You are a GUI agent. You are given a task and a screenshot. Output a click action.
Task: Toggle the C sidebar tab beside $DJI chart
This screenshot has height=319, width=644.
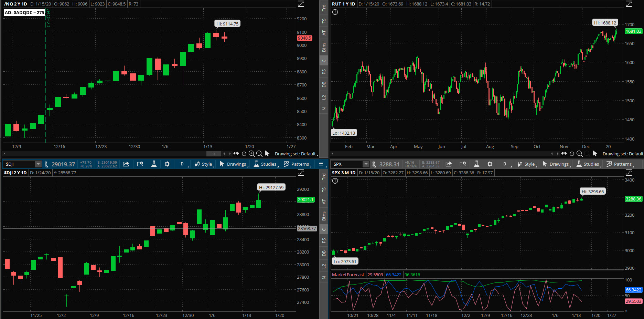click(x=324, y=229)
